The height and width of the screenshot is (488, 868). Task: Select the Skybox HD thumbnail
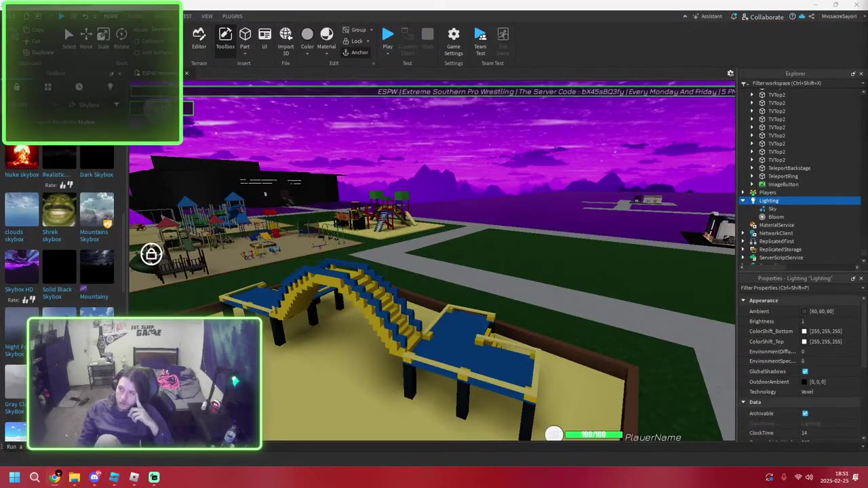click(22, 267)
